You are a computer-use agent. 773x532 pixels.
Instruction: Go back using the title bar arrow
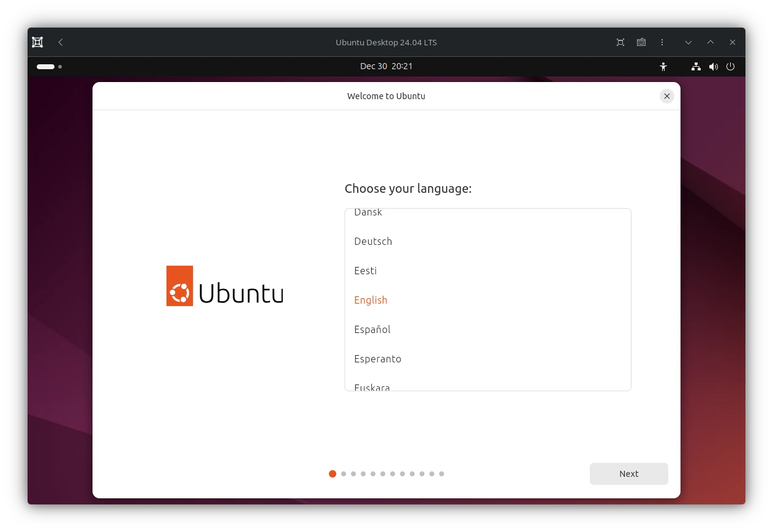pos(60,42)
